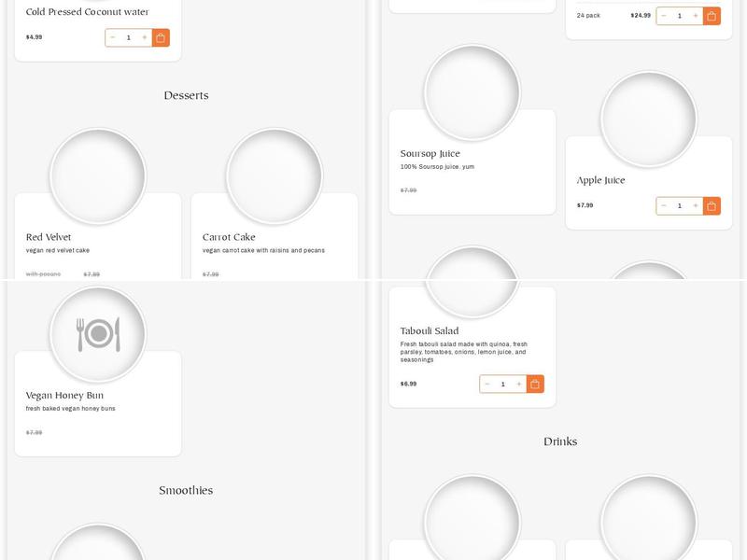Decrease Cold Pressed Coconut water quantity
Image resolution: width=747 pixels, height=560 pixels.
point(113,37)
